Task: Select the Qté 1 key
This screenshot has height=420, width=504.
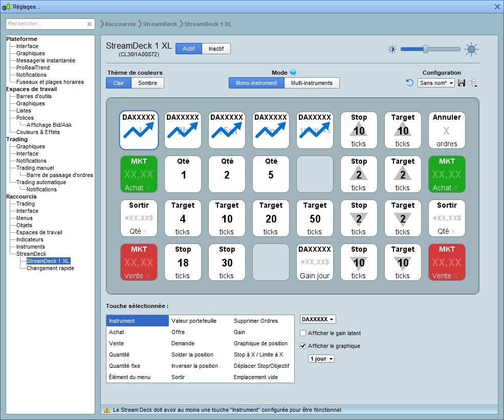Action: point(183,174)
